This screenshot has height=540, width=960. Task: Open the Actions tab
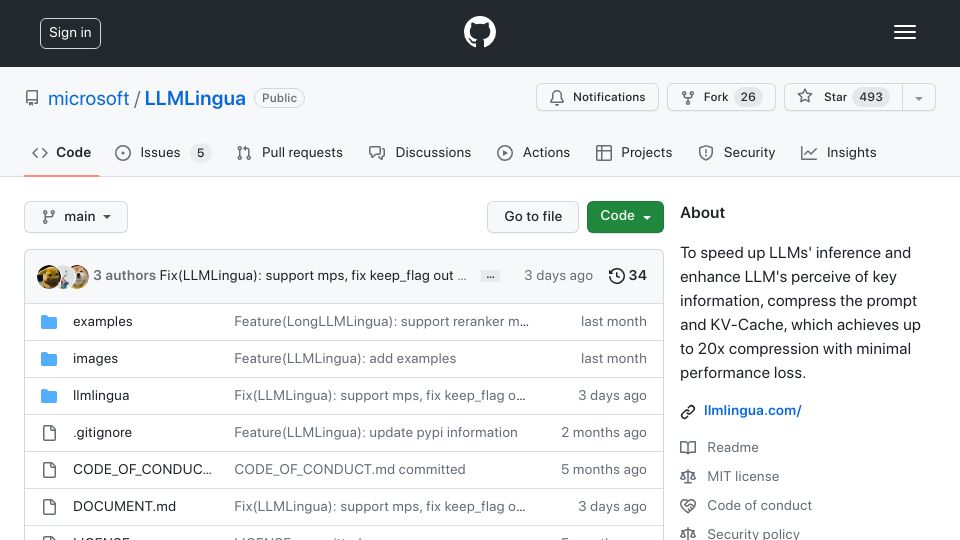(x=533, y=152)
